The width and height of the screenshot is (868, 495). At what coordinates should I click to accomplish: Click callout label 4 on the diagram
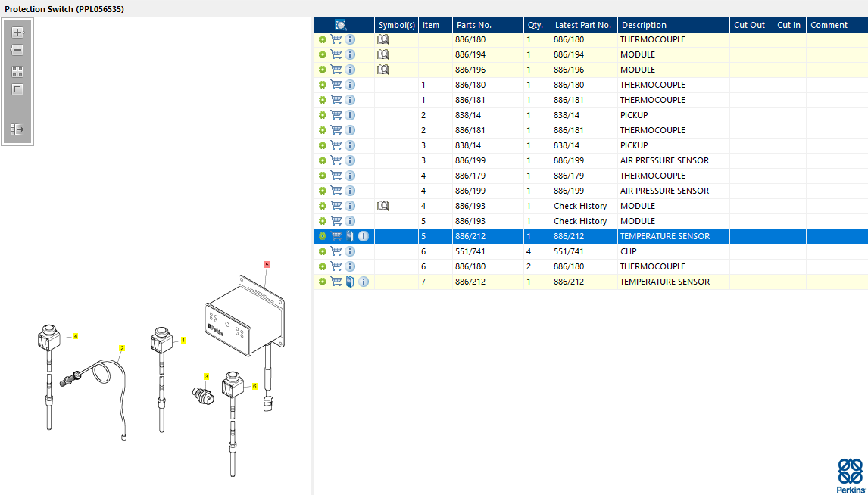coord(76,335)
